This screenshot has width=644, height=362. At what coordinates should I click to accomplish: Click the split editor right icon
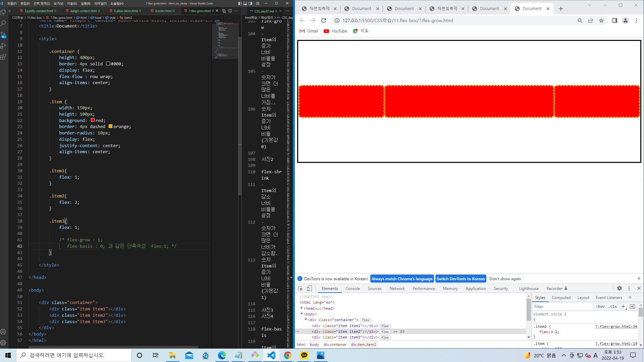tap(230, 11)
